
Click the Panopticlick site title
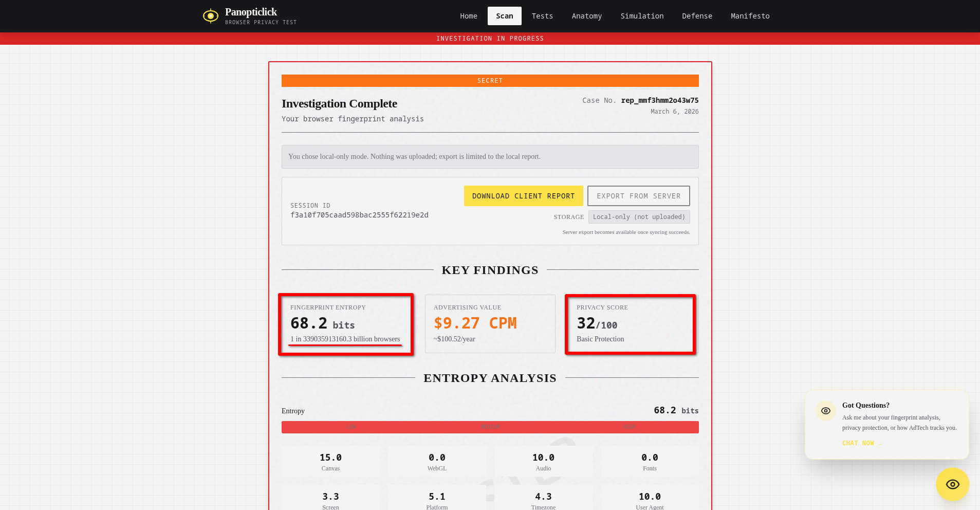click(x=251, y=12)
